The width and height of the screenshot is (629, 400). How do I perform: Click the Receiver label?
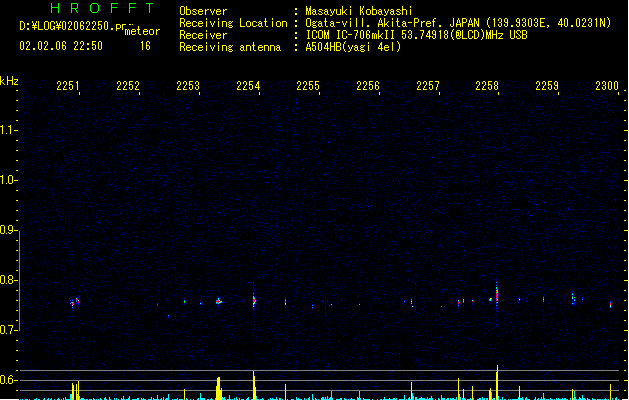[203, 35]
